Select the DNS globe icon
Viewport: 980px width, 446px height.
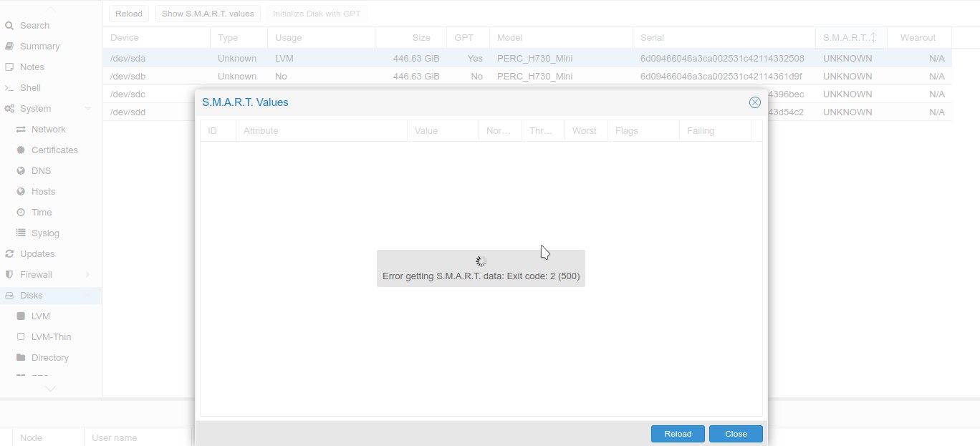tap(21, 171)
